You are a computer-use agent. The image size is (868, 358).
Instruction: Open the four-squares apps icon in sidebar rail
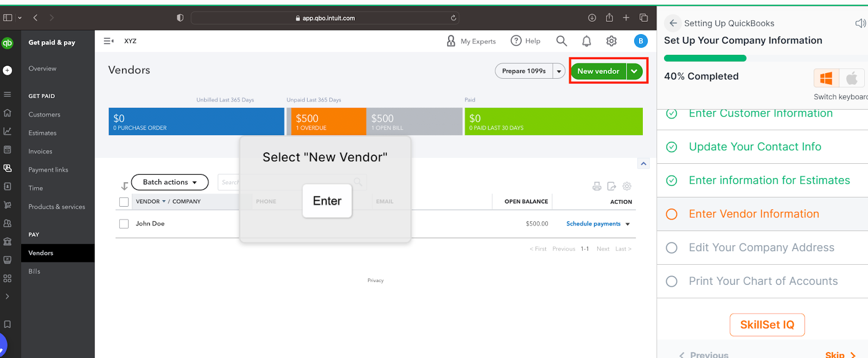tap(8, 278)
